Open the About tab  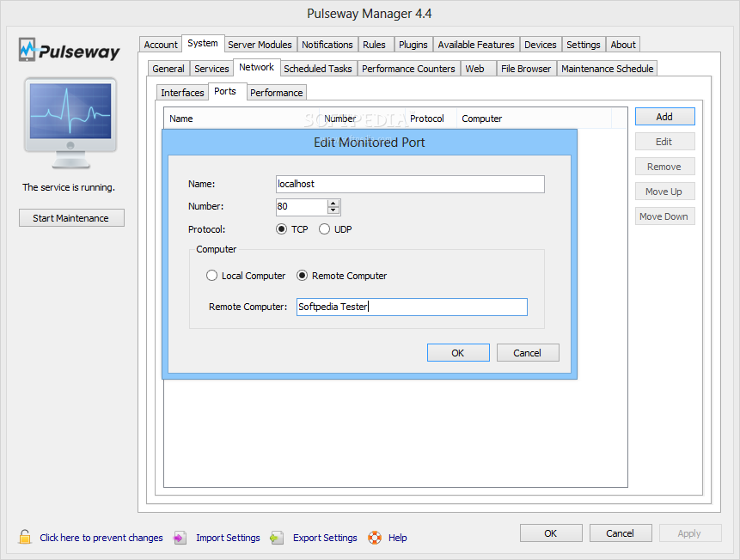(623, 45)
